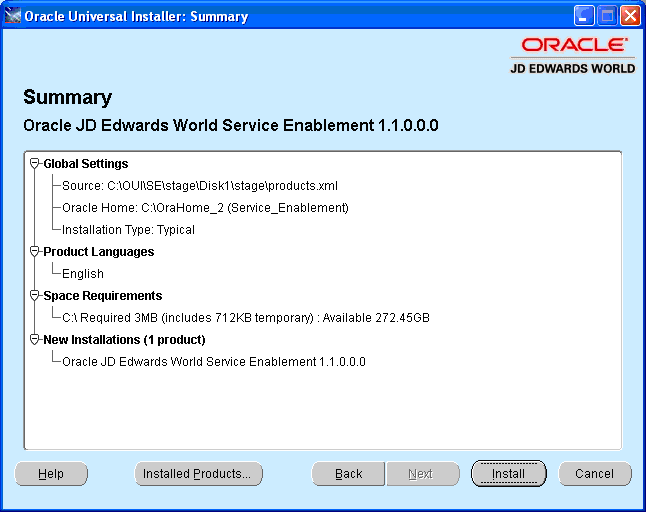Collapse the Product Languages node
This screenshot has width=646, height=512.
tap(35, 251)
